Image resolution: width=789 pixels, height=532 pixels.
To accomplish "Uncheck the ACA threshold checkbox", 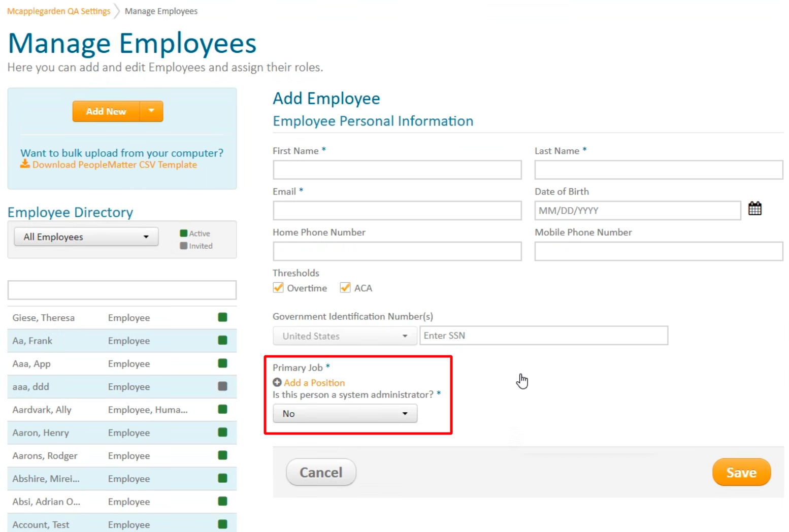I will click(345, 288).
